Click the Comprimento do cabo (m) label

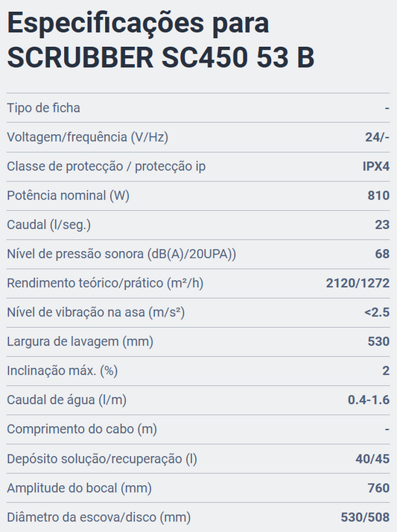pyautogui.click(x=82, y=429)
